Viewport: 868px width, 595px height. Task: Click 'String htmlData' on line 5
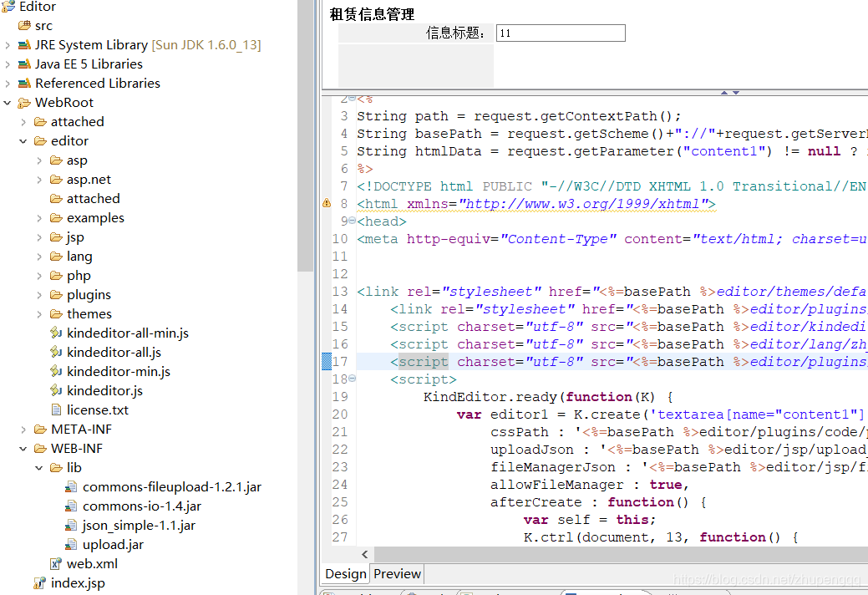pyautogui.click(x=419, y=151)
